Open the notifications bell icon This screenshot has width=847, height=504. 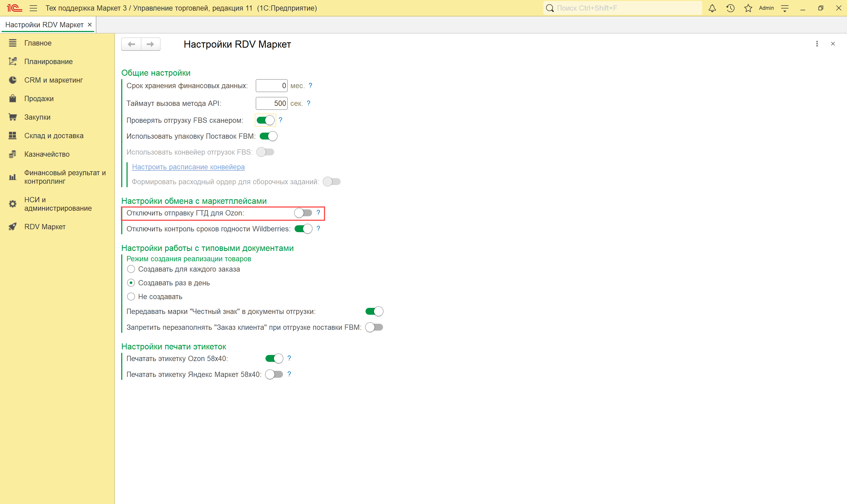click(x=712, y=8)
